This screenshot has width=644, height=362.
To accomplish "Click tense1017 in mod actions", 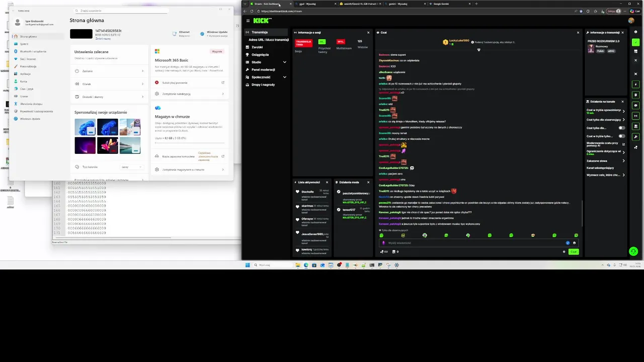I will (349, 210).
